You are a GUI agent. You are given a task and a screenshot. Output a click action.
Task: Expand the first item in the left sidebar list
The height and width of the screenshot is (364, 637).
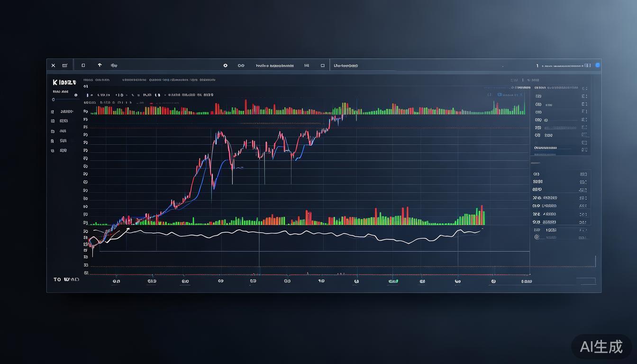53,112
